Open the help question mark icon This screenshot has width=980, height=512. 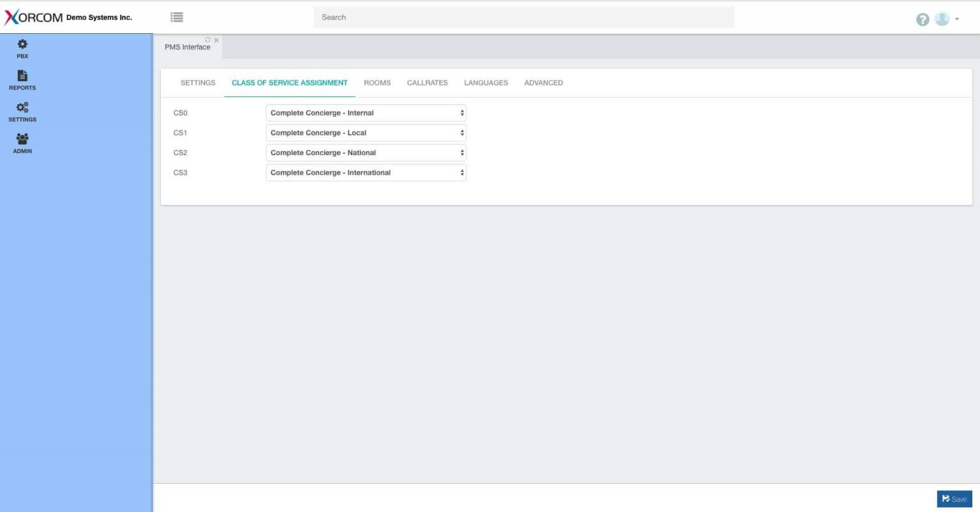pyautogui.click(x=922, y=19)
